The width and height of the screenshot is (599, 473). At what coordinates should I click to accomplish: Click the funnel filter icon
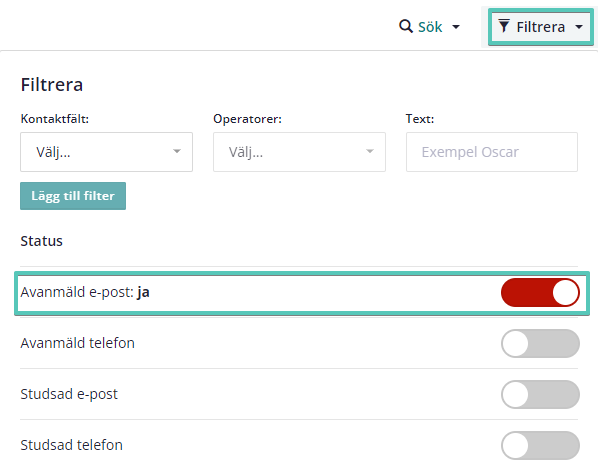504,26
